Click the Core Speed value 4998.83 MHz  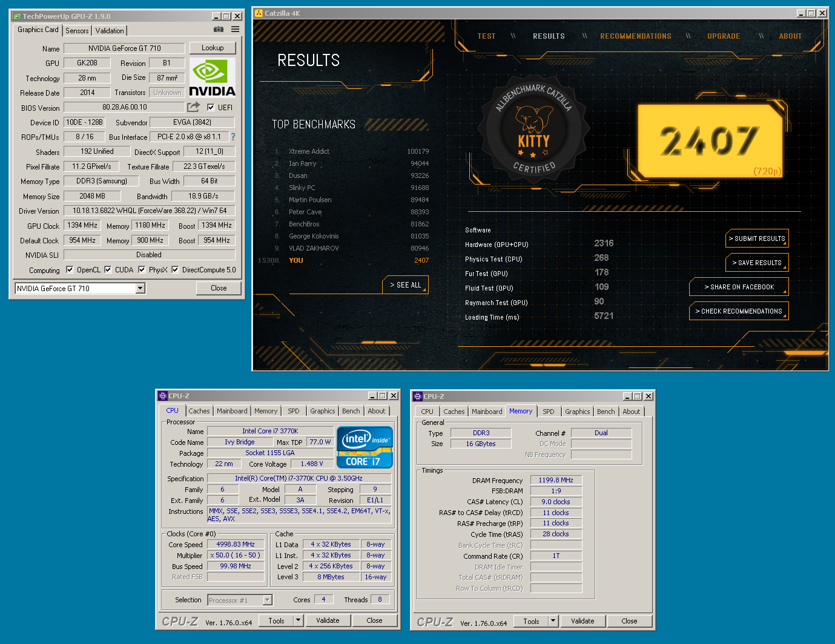[236, 544]
